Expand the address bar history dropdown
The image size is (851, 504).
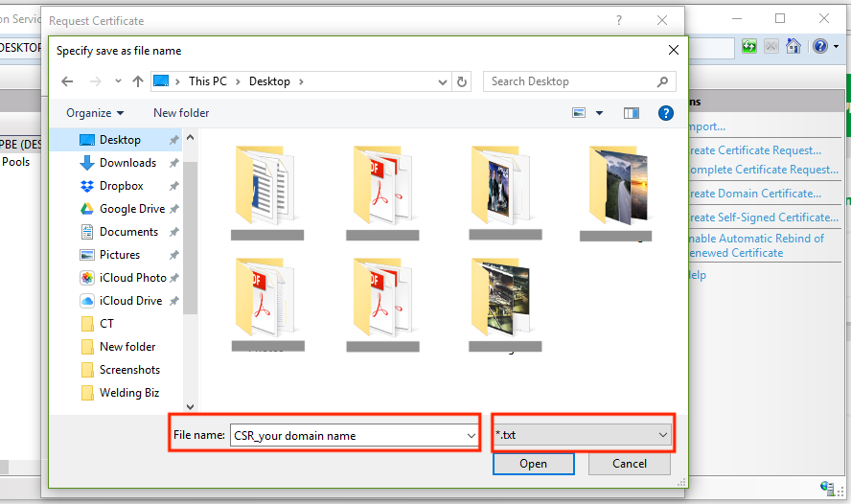click(x=443, y=81)
